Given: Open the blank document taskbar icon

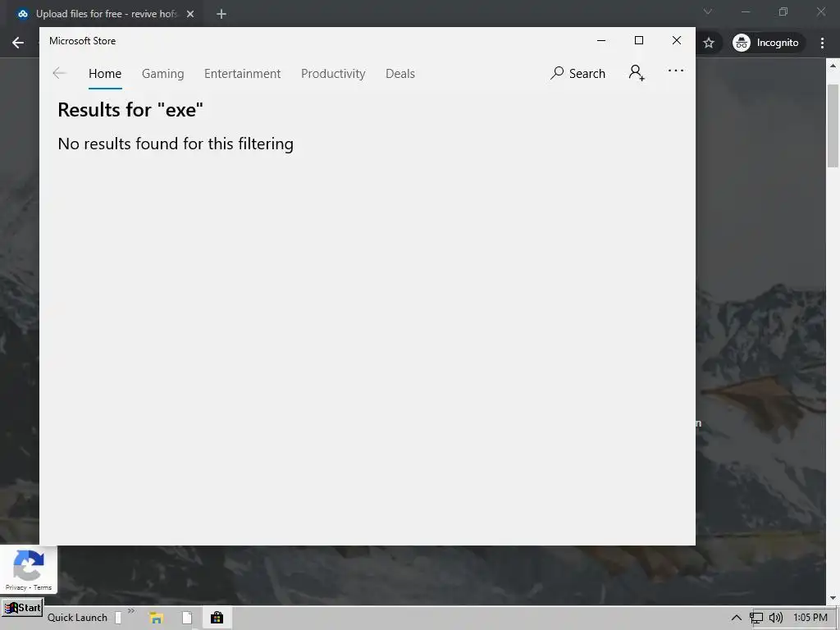Looking at the screenshot, I should click(187, 618).
